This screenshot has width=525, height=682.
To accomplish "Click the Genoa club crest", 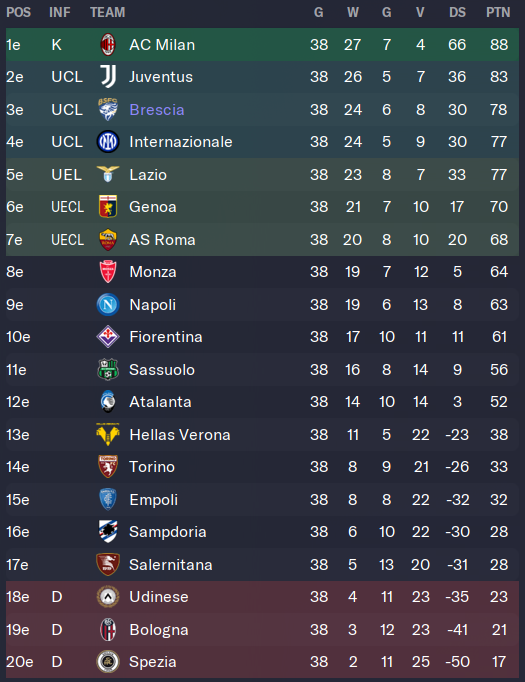I will [x=107, y=207].
